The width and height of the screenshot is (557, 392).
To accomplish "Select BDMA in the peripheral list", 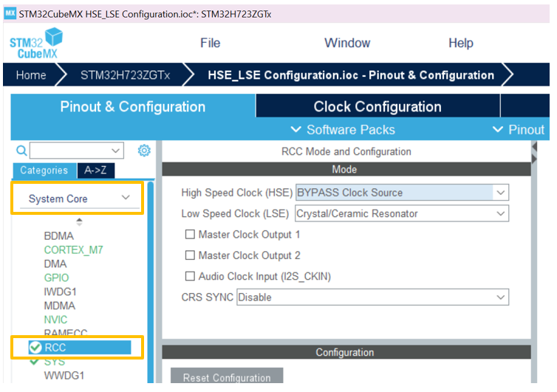I will point(59,235).
